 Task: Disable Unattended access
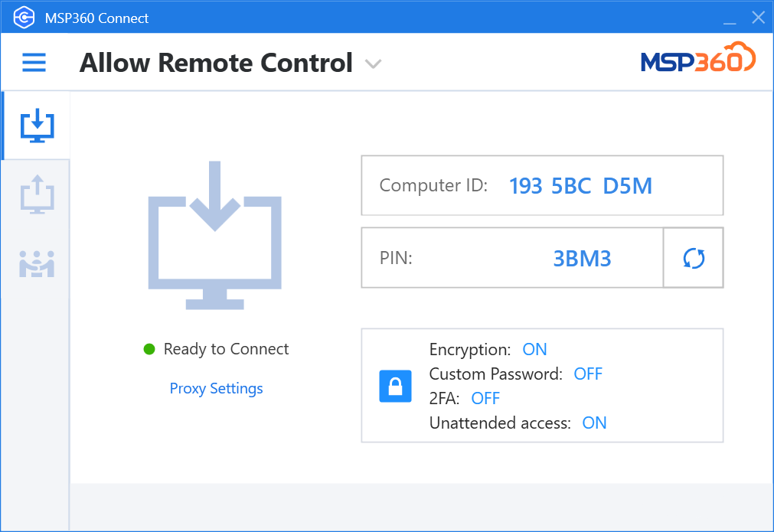pyautogui.click(x=594, y=423)
